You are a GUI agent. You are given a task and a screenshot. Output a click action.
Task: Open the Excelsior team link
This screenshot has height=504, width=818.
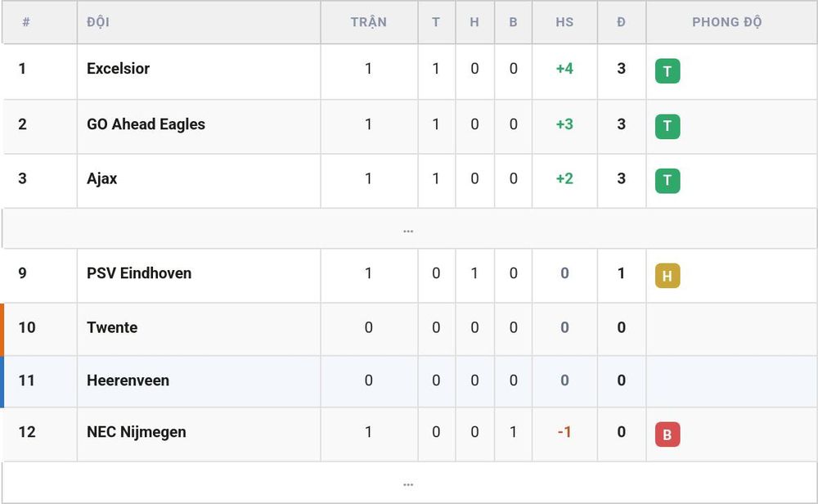118,69
